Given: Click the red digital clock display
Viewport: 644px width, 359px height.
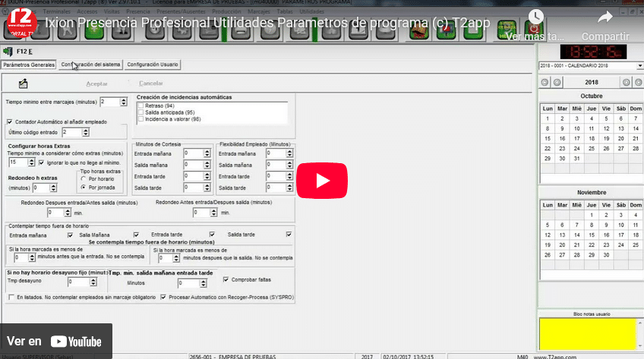Looking at the screenshot, I should tap(593, 52).
